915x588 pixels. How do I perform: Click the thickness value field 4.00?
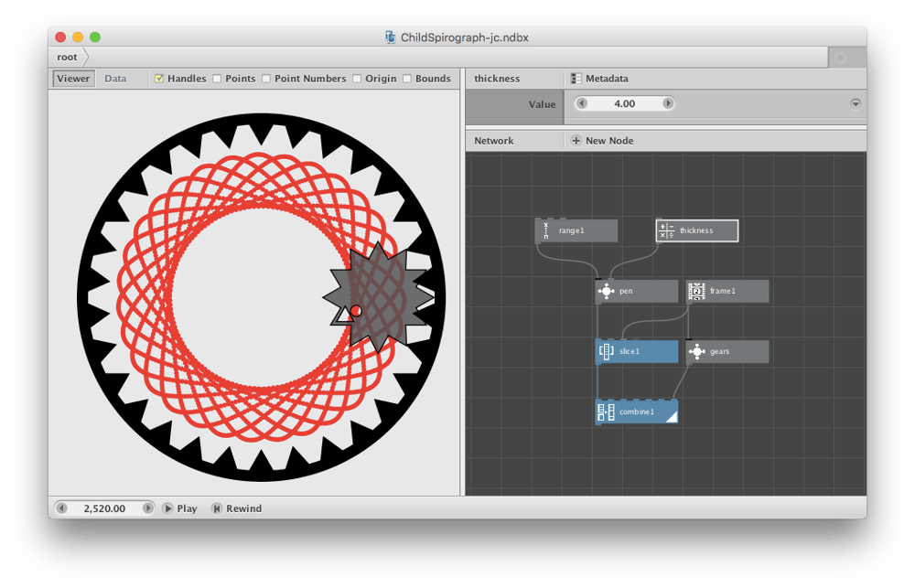tap(624, 103)
